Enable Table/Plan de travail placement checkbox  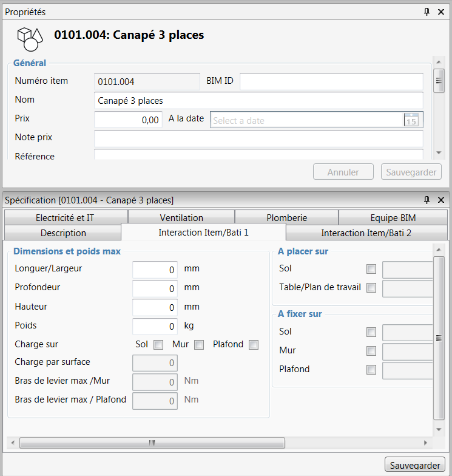click(x=371, y=288)
